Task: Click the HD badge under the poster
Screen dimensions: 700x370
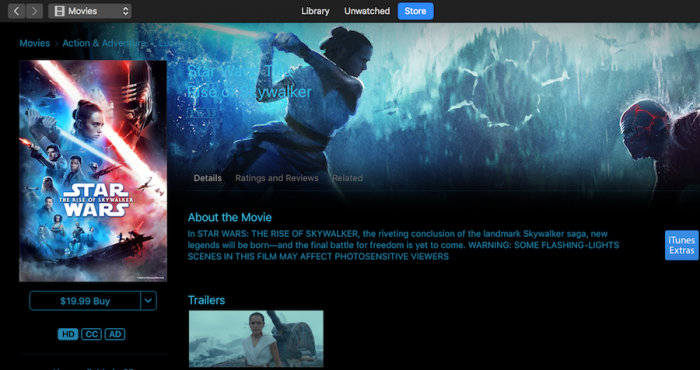Action: (68, 334)
